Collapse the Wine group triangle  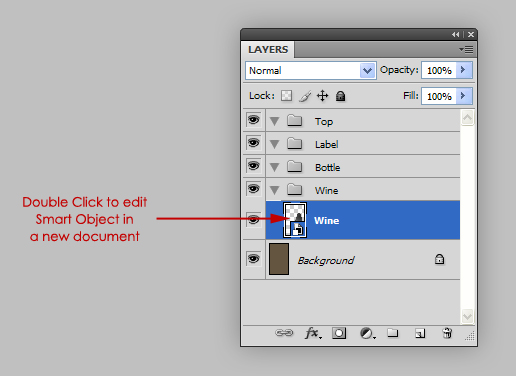274,190
